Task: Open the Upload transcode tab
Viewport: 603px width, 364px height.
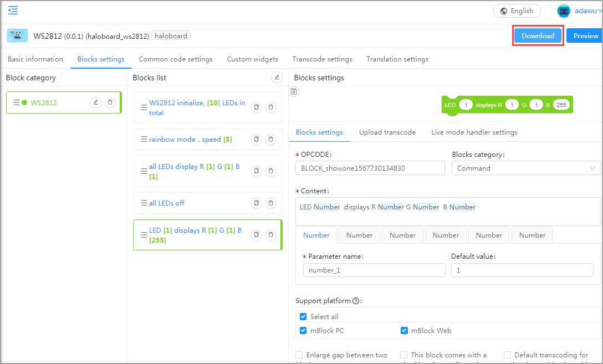Action: pyautogui.click(x=387, y=132)
